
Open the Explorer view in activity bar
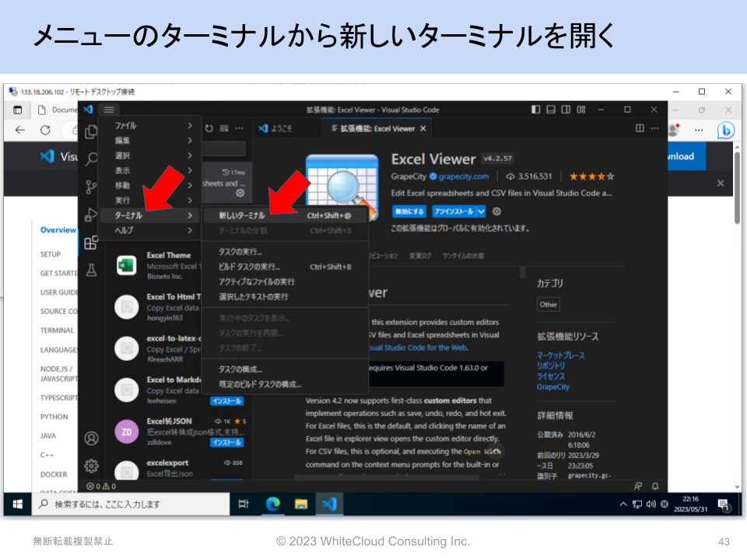coord(91,132)
